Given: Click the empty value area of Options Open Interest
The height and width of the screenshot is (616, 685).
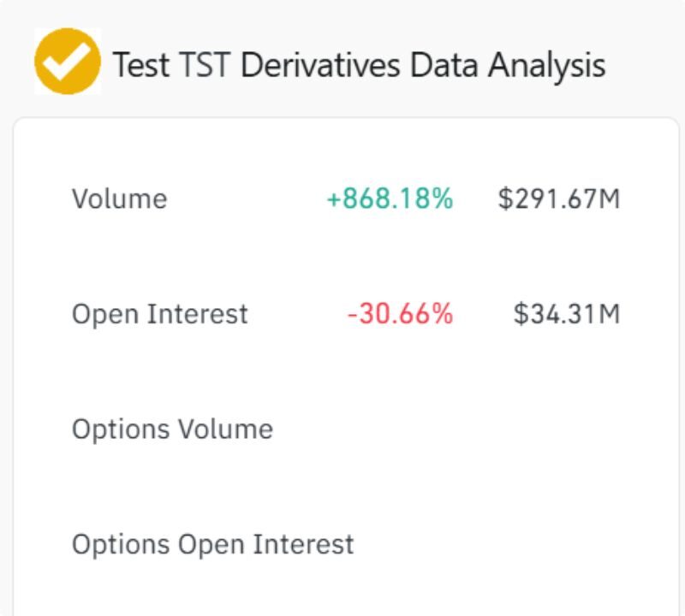Looking at the screenshot, I should click(x=494, y=545).
